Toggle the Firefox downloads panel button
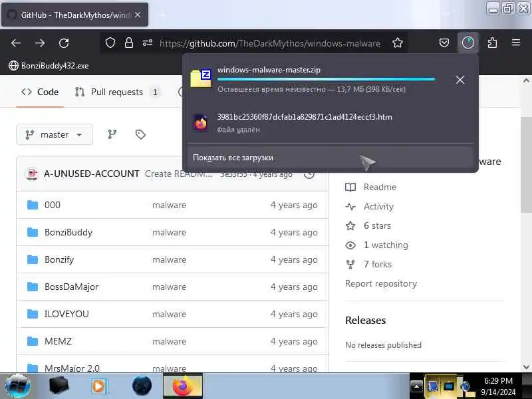Viewport: 532px width, 399px height. (x=468, y=43)
